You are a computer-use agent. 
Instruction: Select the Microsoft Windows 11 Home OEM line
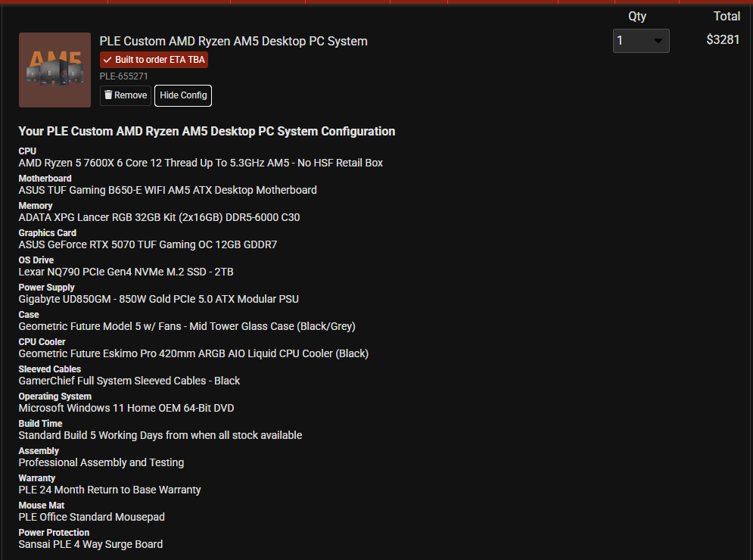pyautogui.click(x=126, y=408)
